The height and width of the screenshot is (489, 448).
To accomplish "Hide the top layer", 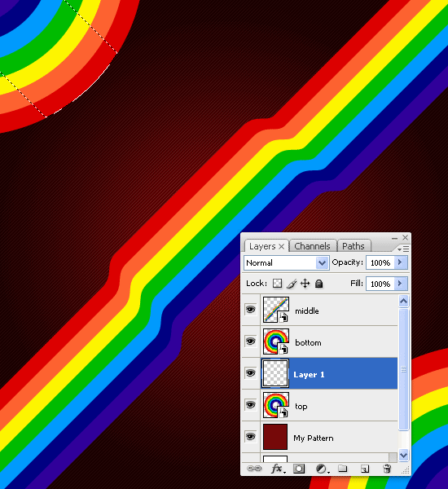I will [x=250, y=405].
